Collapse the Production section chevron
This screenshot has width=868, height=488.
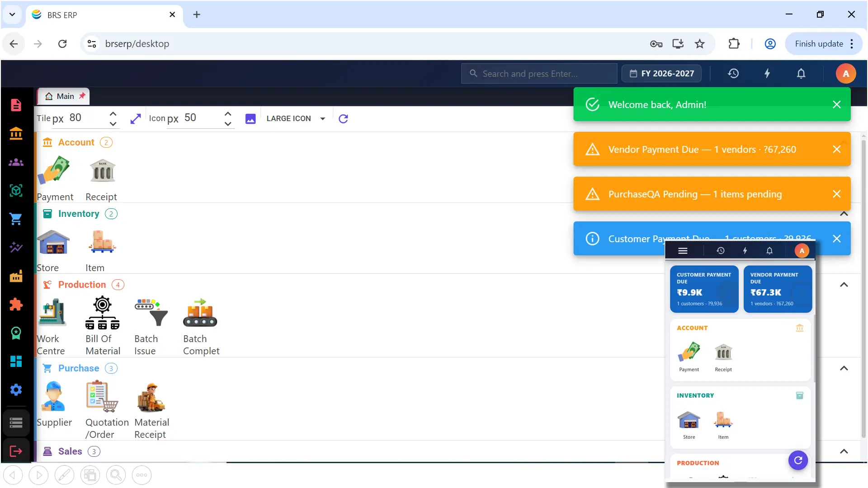coord(844,285)
